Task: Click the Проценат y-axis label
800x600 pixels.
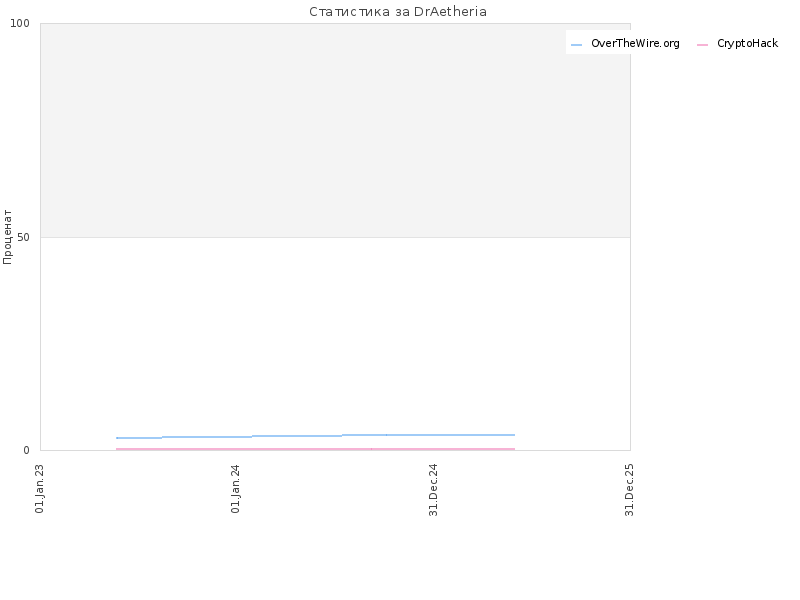Action: pos(7,237)
